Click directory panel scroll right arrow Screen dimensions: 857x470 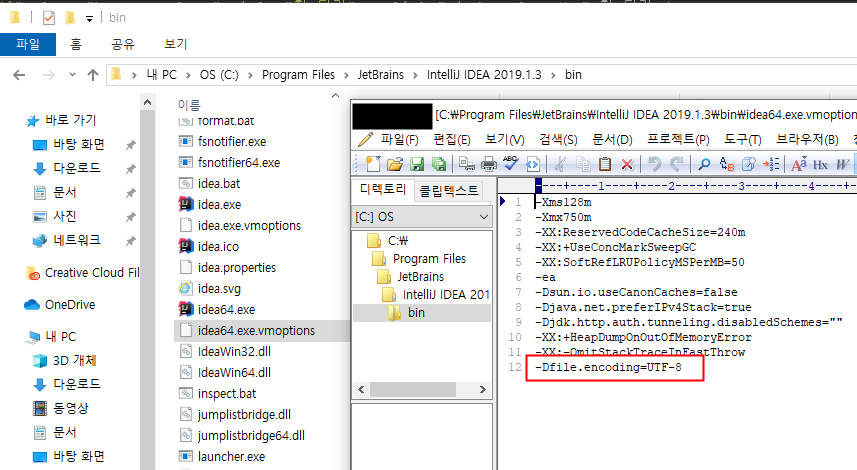coord(483,390)
